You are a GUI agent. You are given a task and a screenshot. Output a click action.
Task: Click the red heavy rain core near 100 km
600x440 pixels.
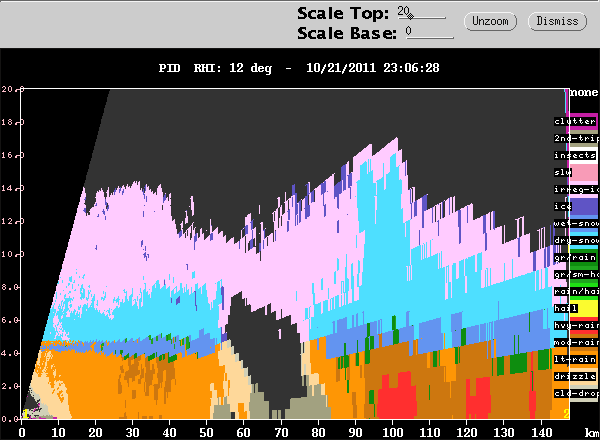click(x=397, y=396)
